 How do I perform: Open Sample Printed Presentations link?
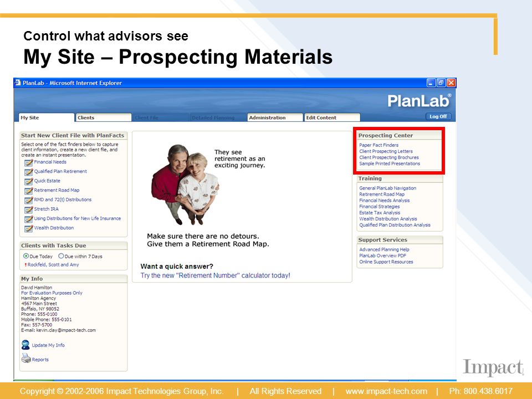(x=390, y=163)
